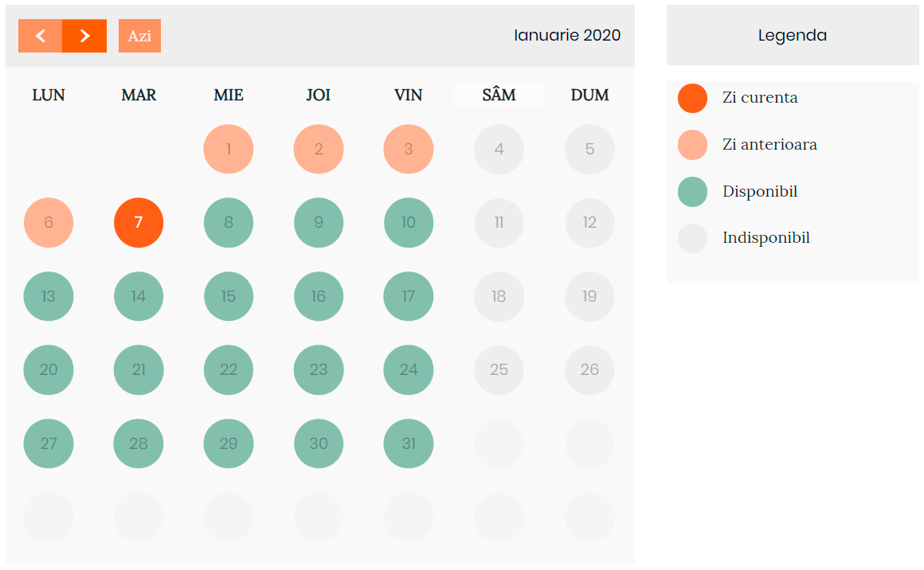Choose date 22 on Wednesday

pyautogui.click(x=229, y=370)
